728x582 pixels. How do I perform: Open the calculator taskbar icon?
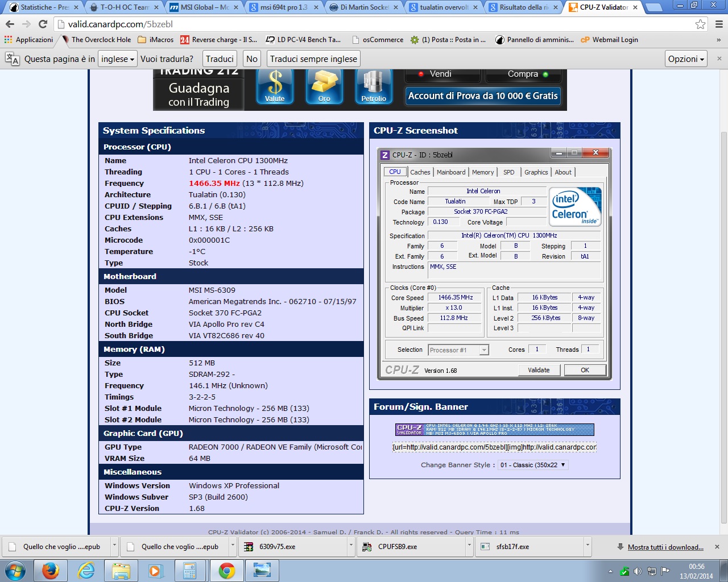point(190,570)
